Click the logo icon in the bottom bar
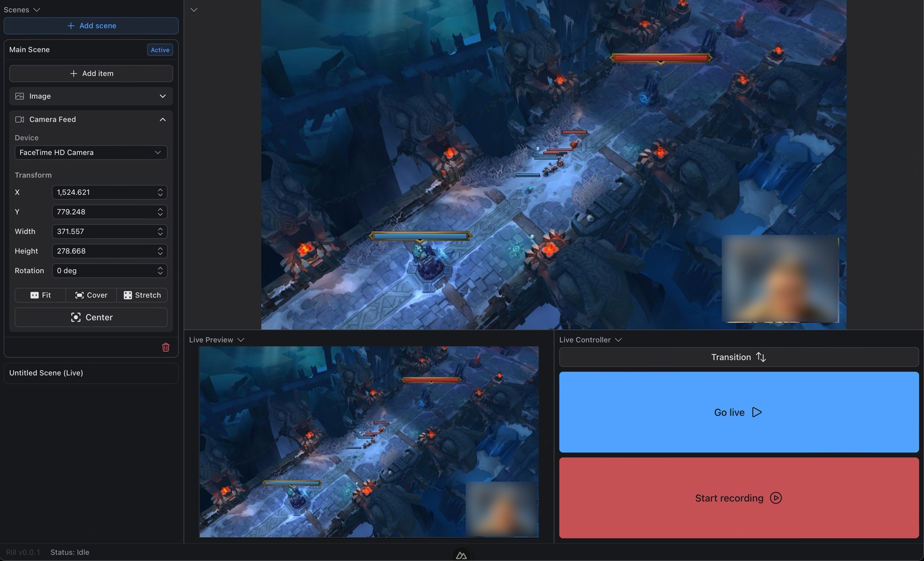This screenshot has height=561, width=924. pyautogui.click(x=461, y=555)
